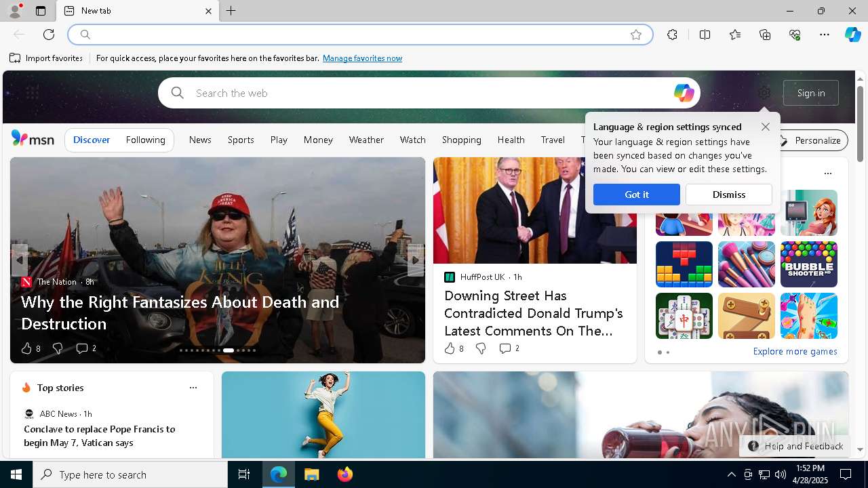Screen dimensions: 868x488
Task: Open the Sports section
Action: point(241,140)
